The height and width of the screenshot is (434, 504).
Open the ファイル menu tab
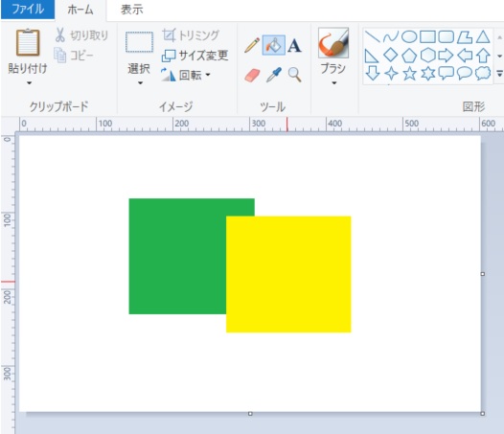28,9
